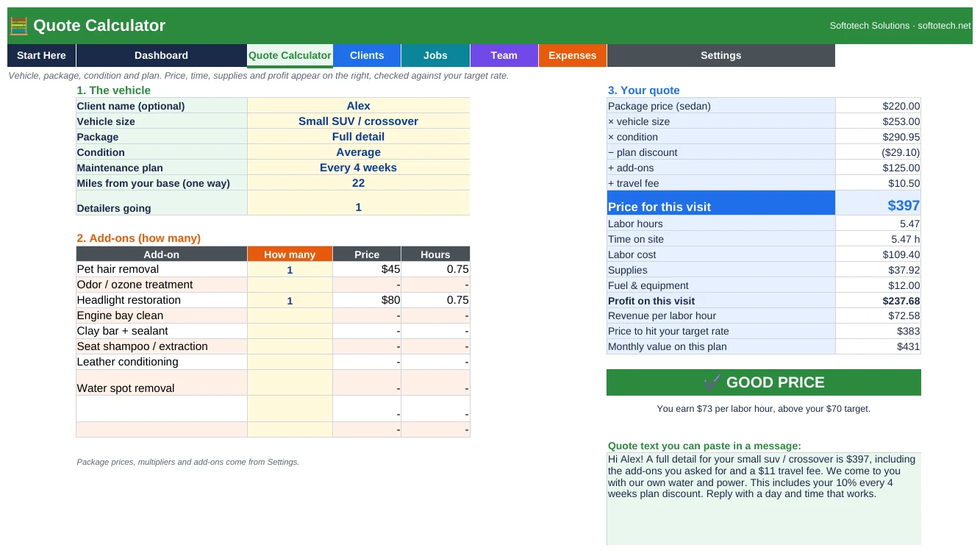Select the revenue per labor hour value $72.58

878,315
